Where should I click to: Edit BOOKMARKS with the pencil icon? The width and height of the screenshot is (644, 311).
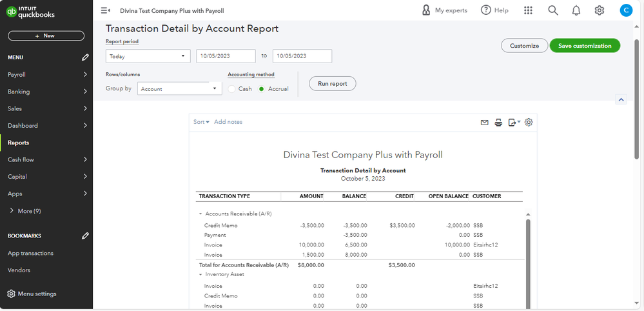85,236
